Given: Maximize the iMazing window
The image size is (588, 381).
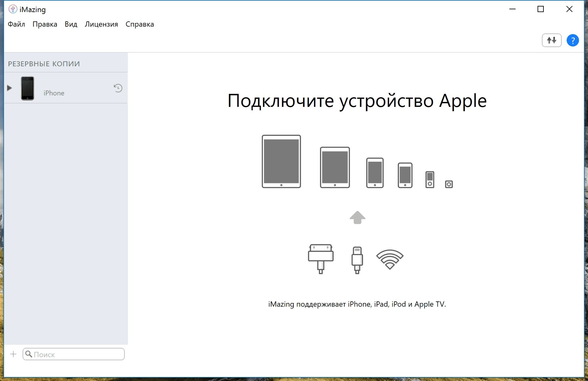Looking at the screenshot, I should tap(541, 9).
